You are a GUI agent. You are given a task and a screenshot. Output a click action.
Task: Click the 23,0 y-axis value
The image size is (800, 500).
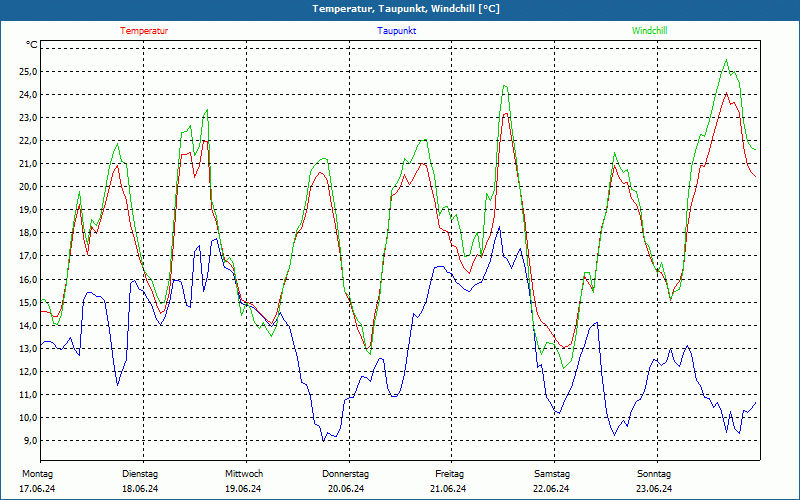tap(28, 117)
